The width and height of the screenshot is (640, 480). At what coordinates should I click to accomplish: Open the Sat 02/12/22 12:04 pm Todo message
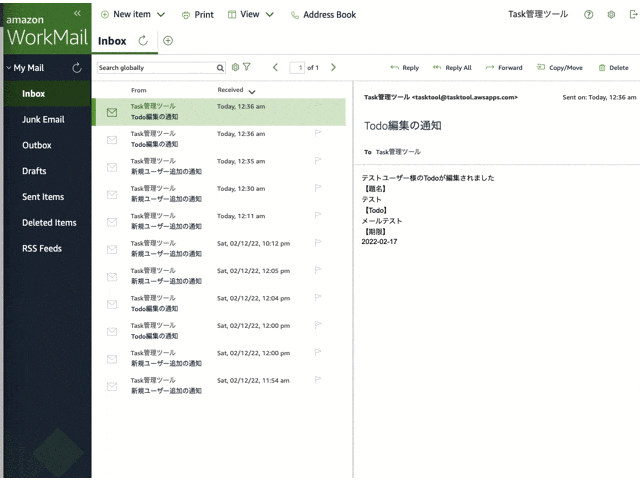pos(218,303)
